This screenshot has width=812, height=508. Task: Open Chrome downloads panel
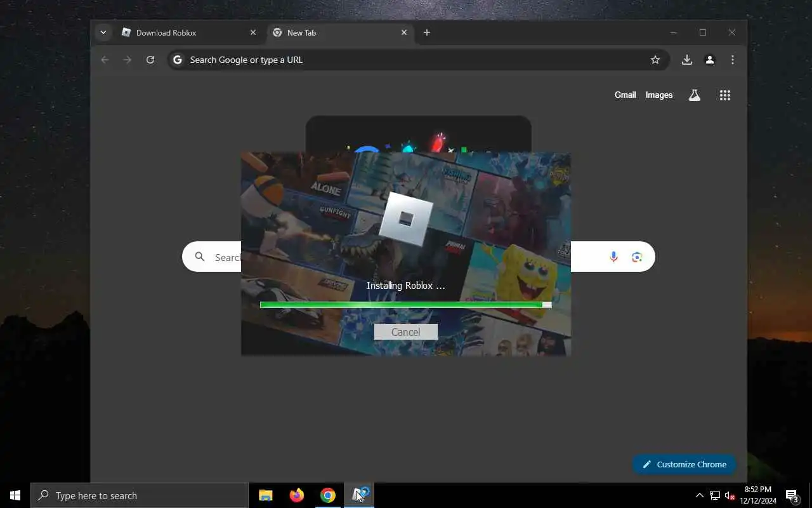686,60
